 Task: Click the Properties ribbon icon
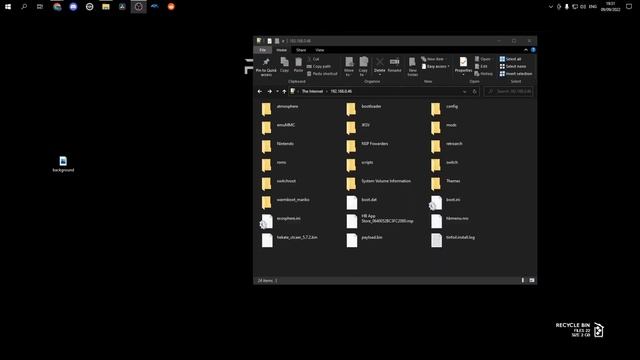click(x=463, y=66)
